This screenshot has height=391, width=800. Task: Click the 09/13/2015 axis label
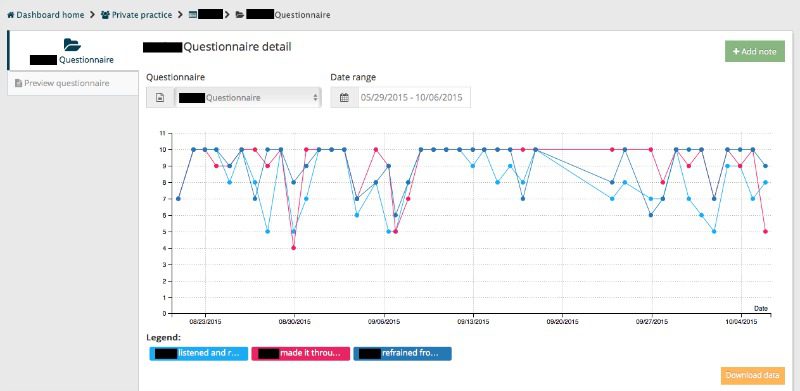tap(473, 322)
